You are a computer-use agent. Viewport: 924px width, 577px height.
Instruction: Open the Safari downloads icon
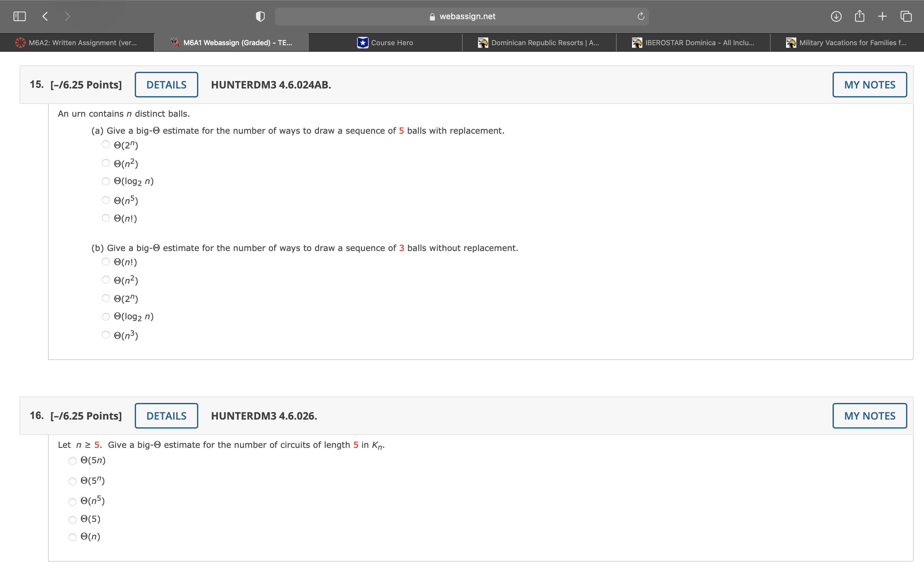coord(836,16)
